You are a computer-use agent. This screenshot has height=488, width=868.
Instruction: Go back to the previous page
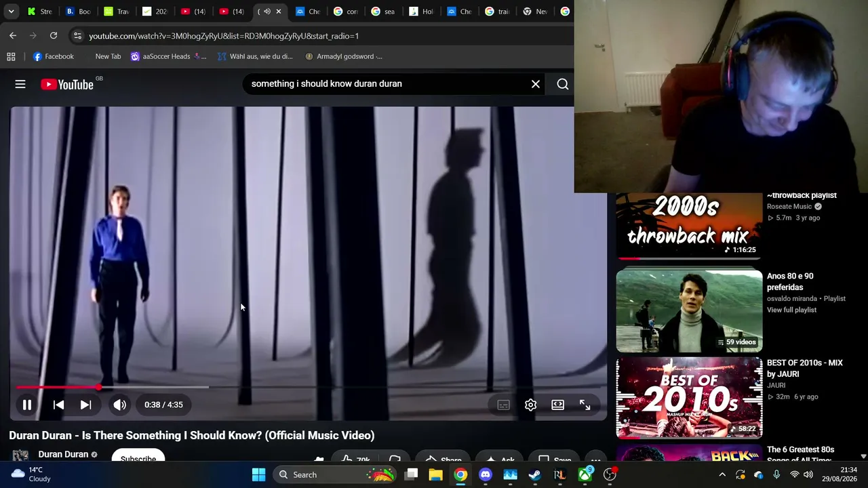(13, 35)
